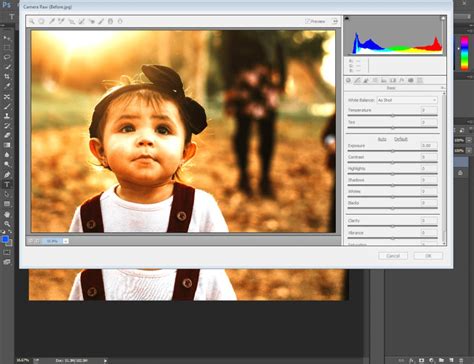This screenshot has width=474, height=364.
Task: Toggle Quick Mask mode in Photoshop toolbar
Action: [7, 252]
